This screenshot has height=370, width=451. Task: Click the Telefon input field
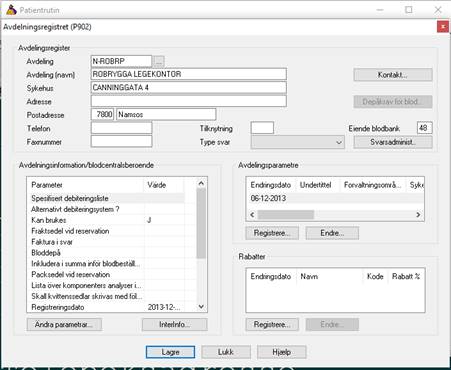point(121,128)
